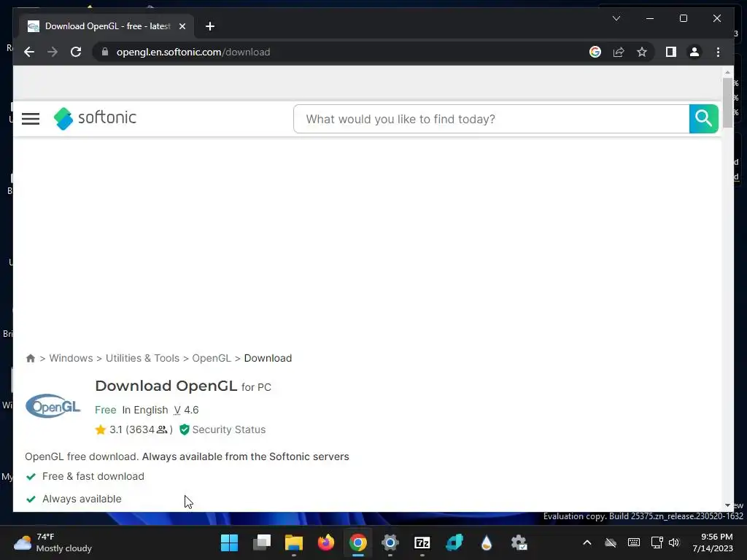Click the 'Free & fast download' text
Image resolution: width=747 pixels, height=560 pixels.
click(93, 476)
